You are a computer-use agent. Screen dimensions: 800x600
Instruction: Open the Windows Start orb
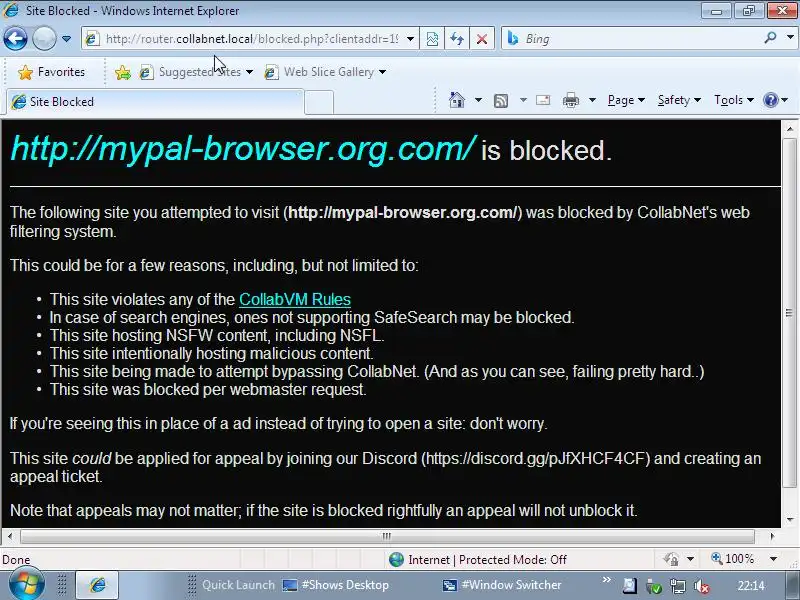click(x=26, y=585)
